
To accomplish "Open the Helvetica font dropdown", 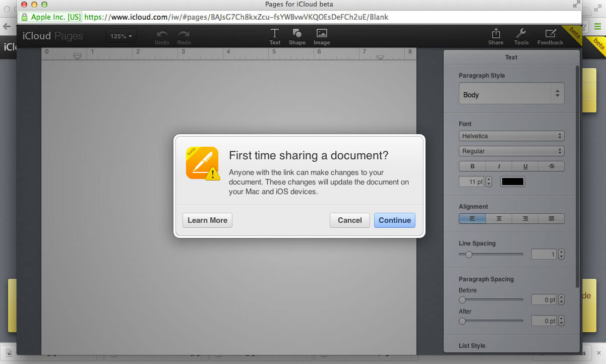I will pyautogui.click(x=511, y=136).
